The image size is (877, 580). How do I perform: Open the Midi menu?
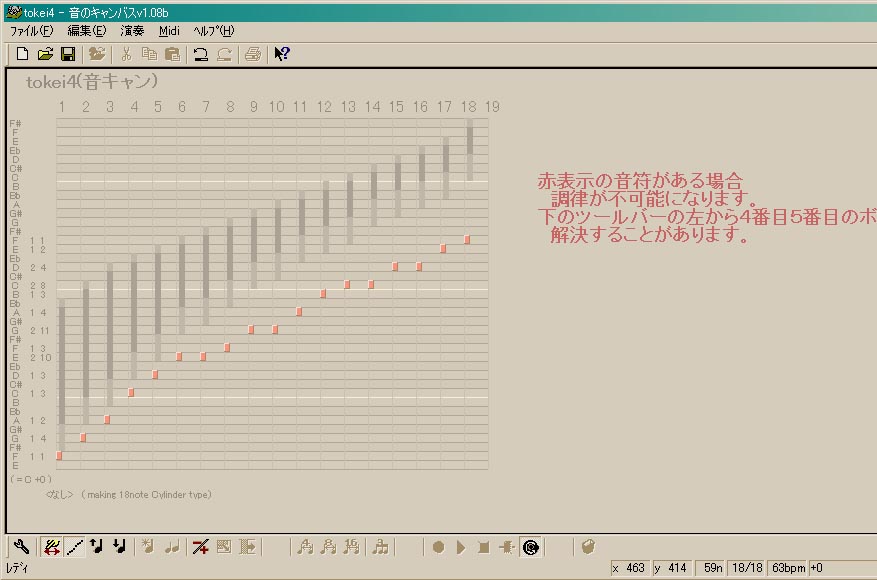pos(169,31)
